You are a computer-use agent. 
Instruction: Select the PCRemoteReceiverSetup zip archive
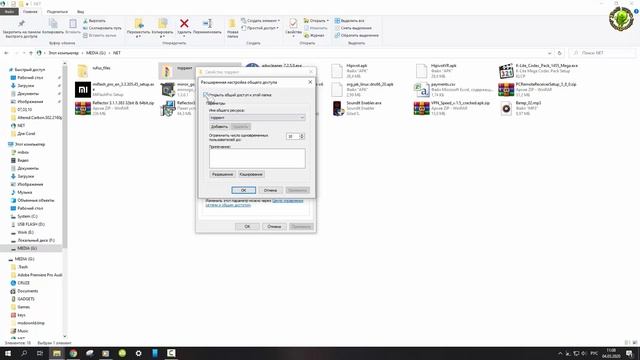pos(538,89)
